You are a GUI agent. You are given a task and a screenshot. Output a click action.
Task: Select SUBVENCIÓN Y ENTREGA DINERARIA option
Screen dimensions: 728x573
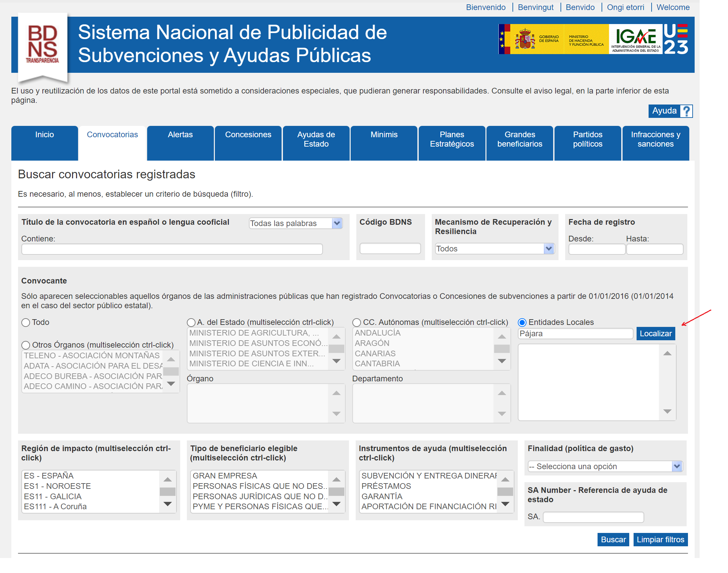(x=429, y=476)
